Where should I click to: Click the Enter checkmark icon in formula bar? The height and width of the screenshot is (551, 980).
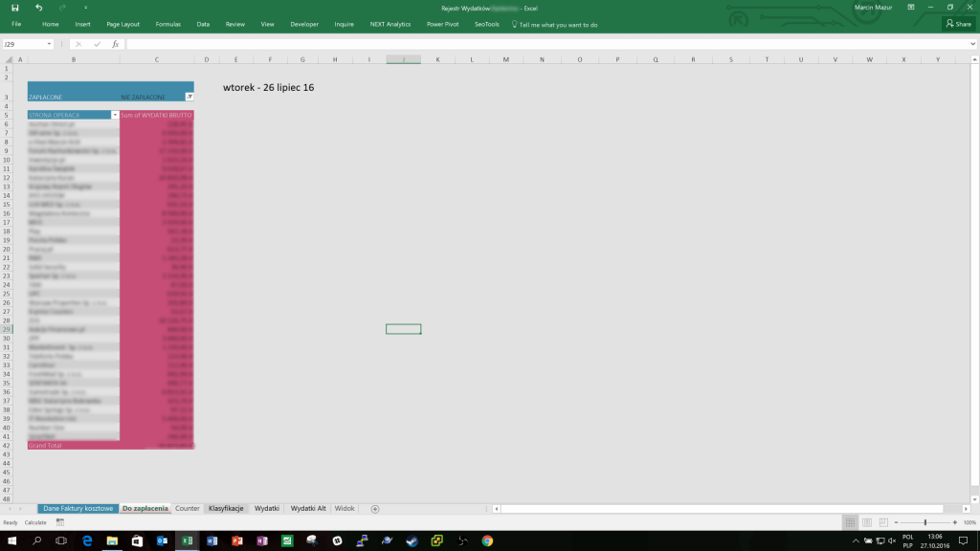(96, 44)
